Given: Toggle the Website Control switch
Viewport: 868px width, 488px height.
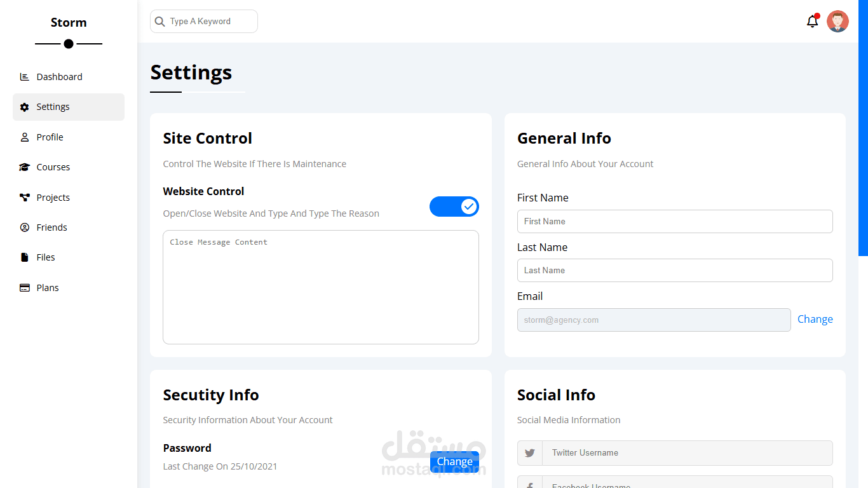Looking at the screenshot, I should (x=454, y=207).
